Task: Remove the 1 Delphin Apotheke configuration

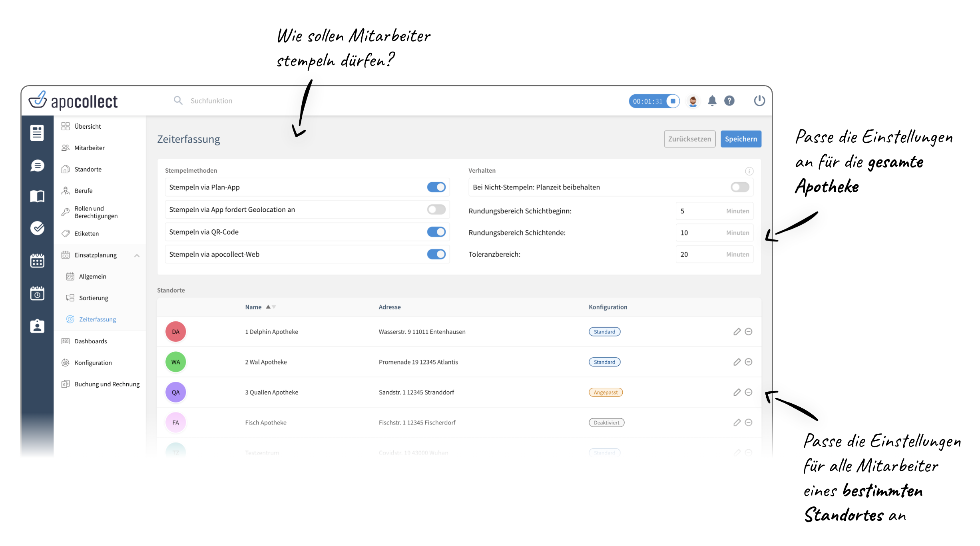Action: point(749,331)
